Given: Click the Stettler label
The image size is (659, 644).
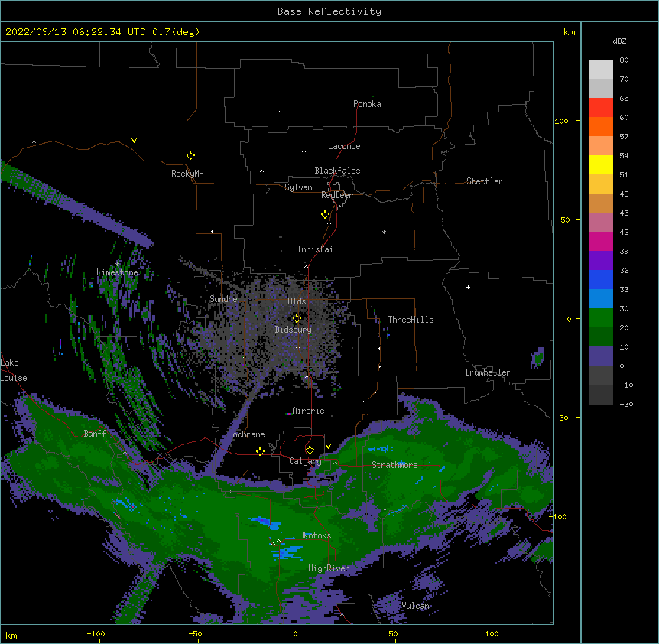Looking at the screenshot, I should point(485,181).
